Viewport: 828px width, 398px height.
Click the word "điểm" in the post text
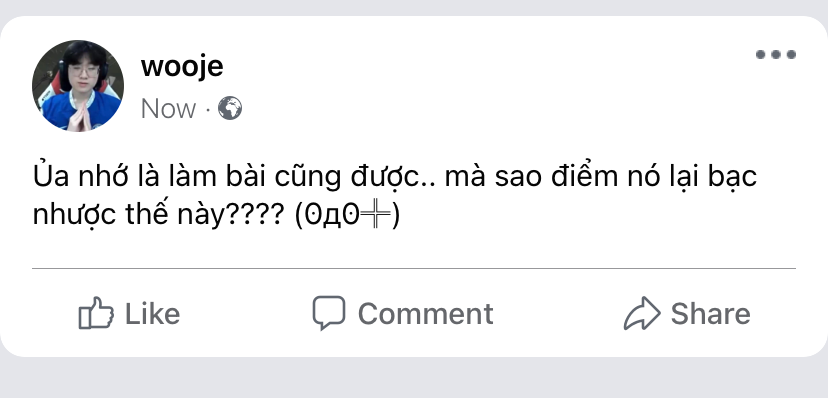click(x=584, y=177)
